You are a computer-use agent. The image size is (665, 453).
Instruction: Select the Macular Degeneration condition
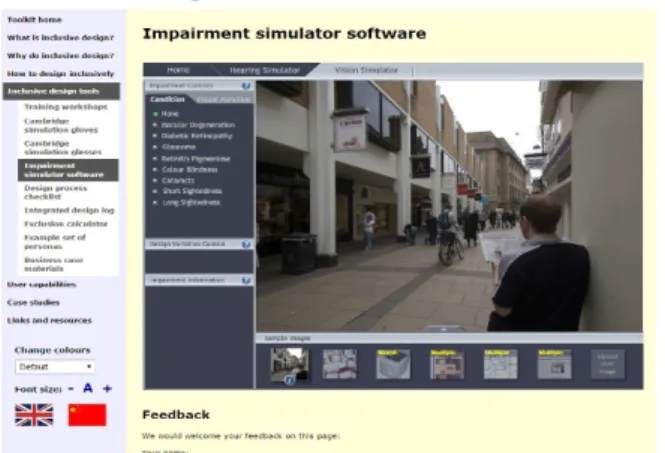coord(198,125)
